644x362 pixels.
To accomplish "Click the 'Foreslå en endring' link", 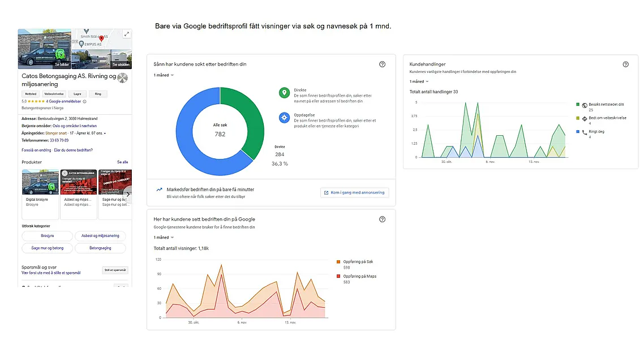I will pos(37,150).
